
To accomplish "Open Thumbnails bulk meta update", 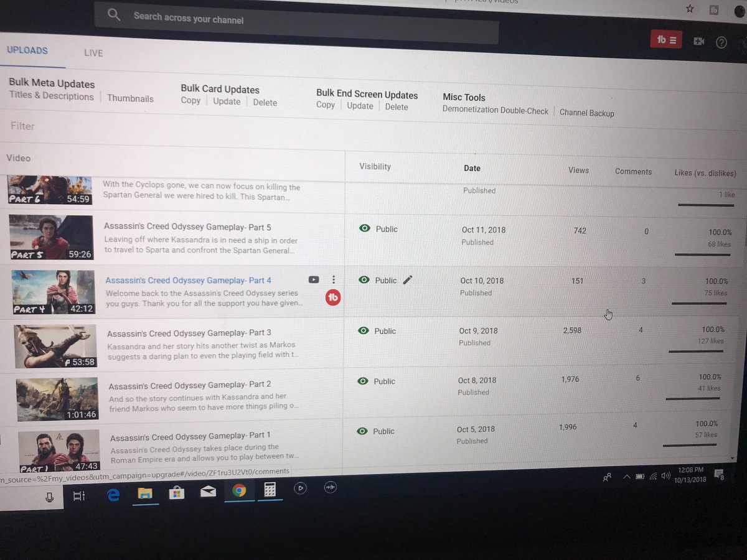I will (130, 98).
